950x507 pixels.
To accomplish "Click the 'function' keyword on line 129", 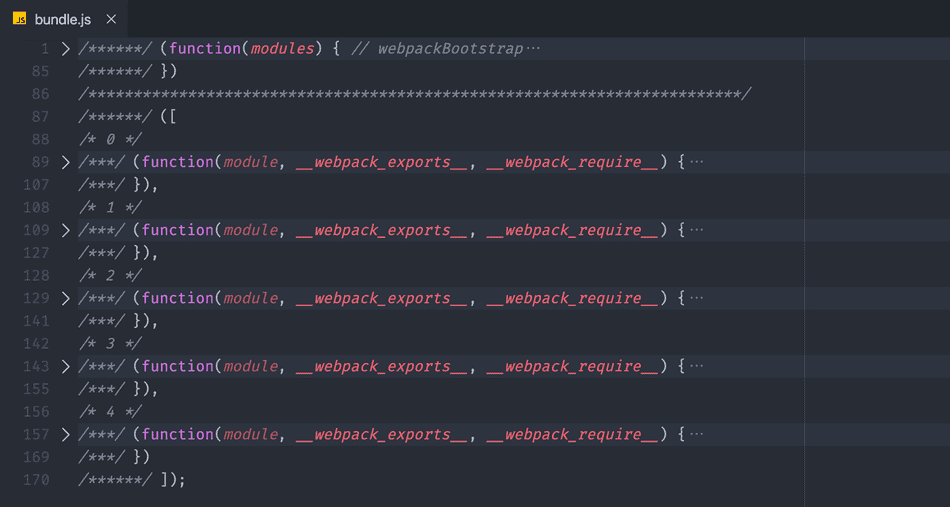I will (178, 298).
